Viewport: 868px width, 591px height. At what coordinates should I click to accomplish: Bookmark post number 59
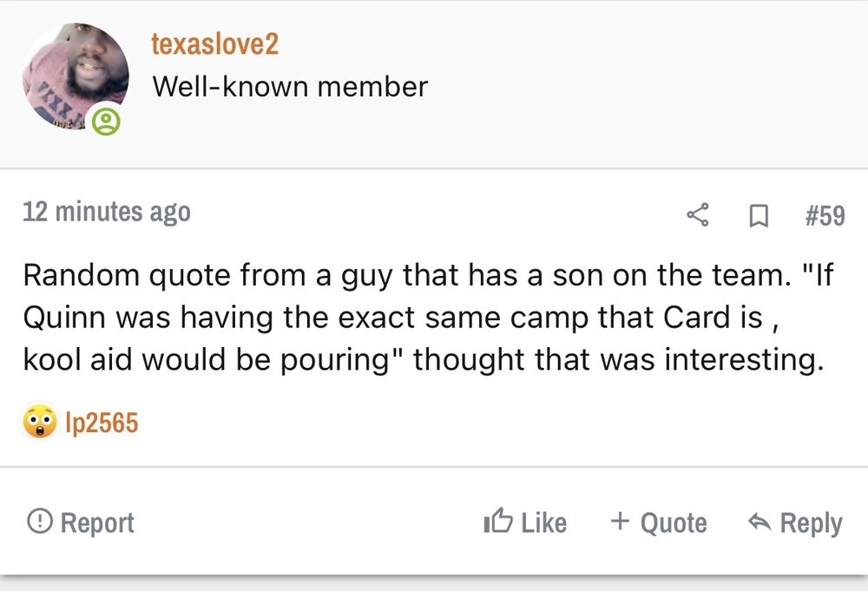[757, 214]
